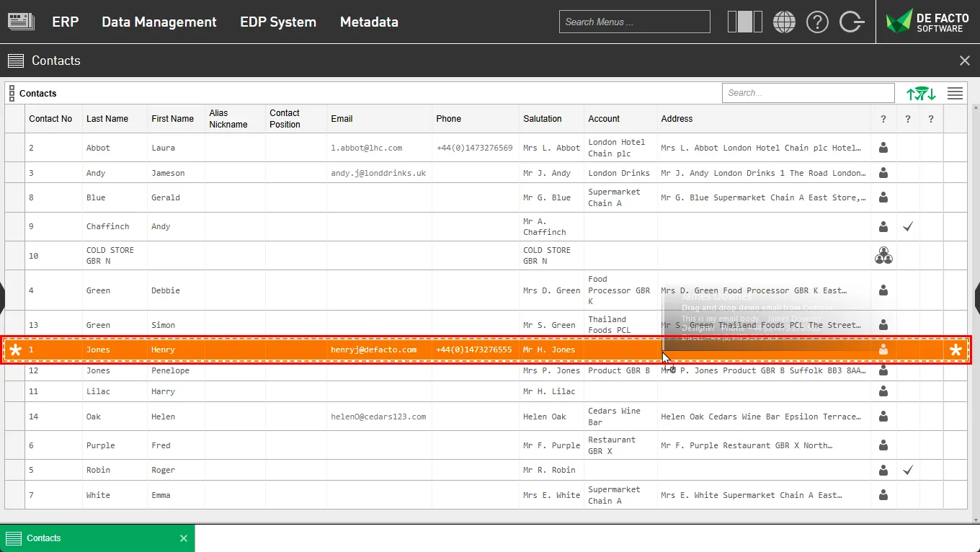
Task: Click the contact person icon in Laura Abbot's row
Action: (883, 148)
